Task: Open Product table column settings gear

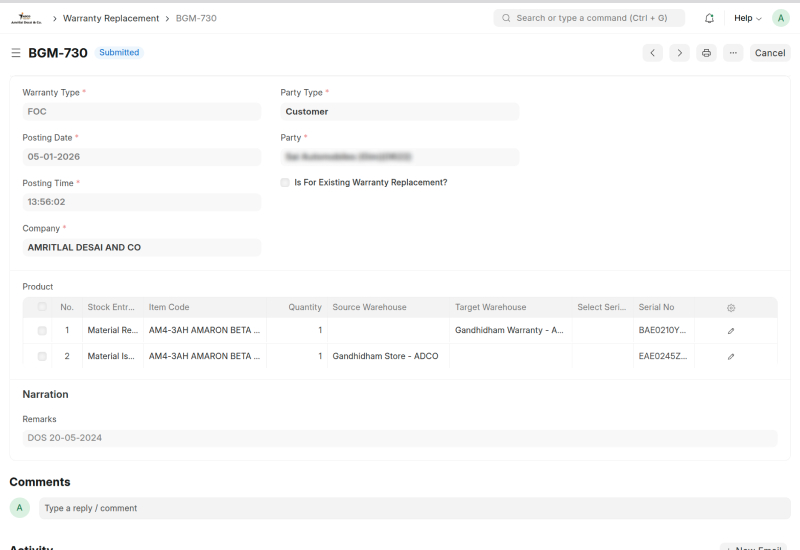Action: (731, 308)
